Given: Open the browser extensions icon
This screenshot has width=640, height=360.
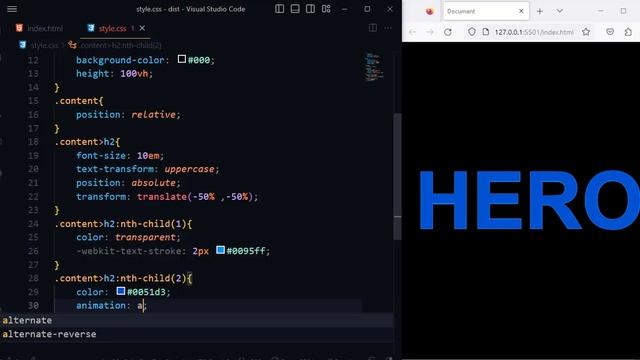Looking at the screenshot, I should [x=628, y=32].
